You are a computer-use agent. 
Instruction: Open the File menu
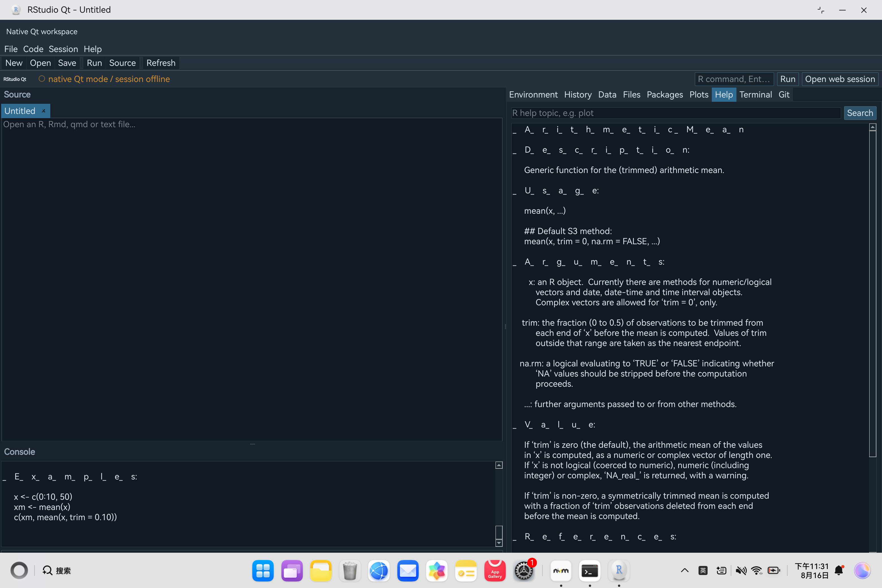(11, 49)
